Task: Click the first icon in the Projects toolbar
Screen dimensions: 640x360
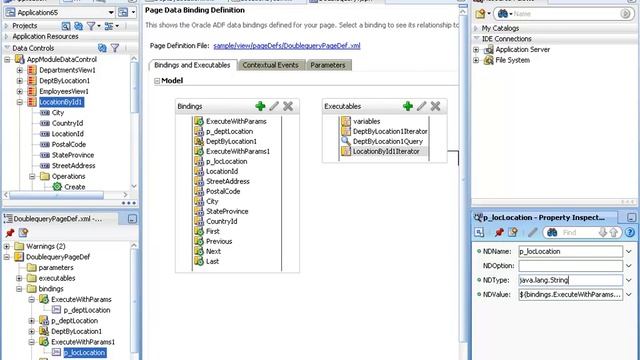Action: [x=66, y=26]
